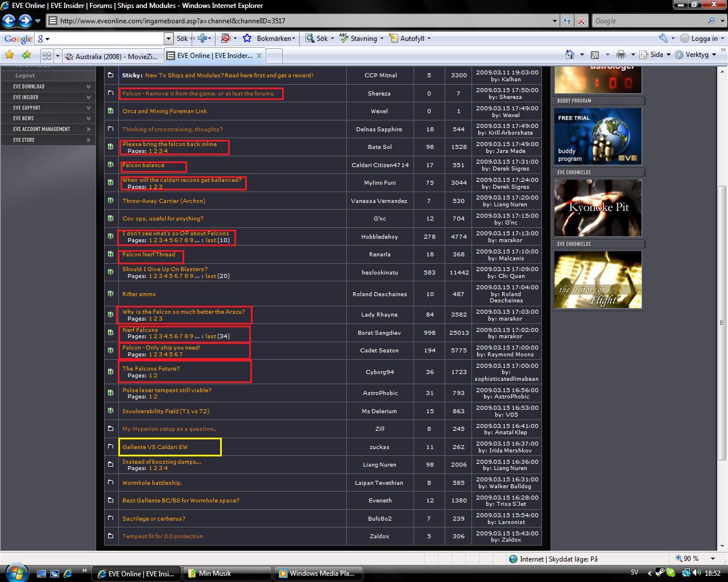Open The History of Flight chronicle image
728x582 pixels.
click(x=598, y=280)
